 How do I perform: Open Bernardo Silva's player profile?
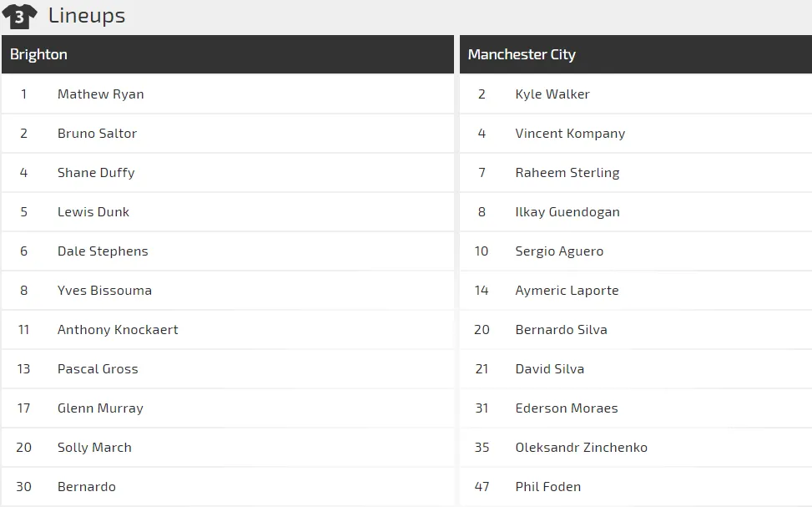pyautogui.click(x=562, y=330)
